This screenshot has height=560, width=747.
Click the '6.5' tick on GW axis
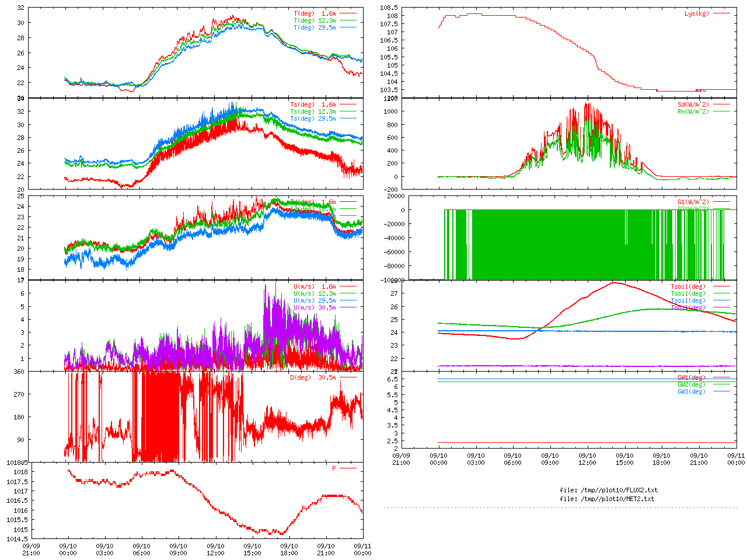coord(392,379)
